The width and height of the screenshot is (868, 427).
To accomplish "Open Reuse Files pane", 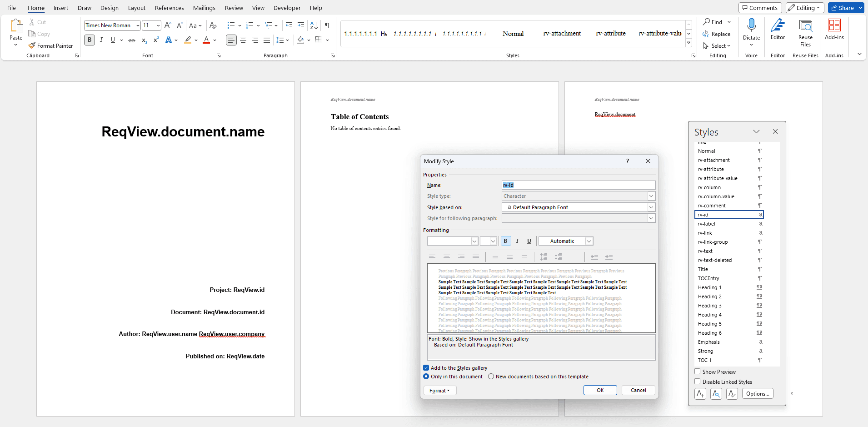I will (x=805, y=33).
